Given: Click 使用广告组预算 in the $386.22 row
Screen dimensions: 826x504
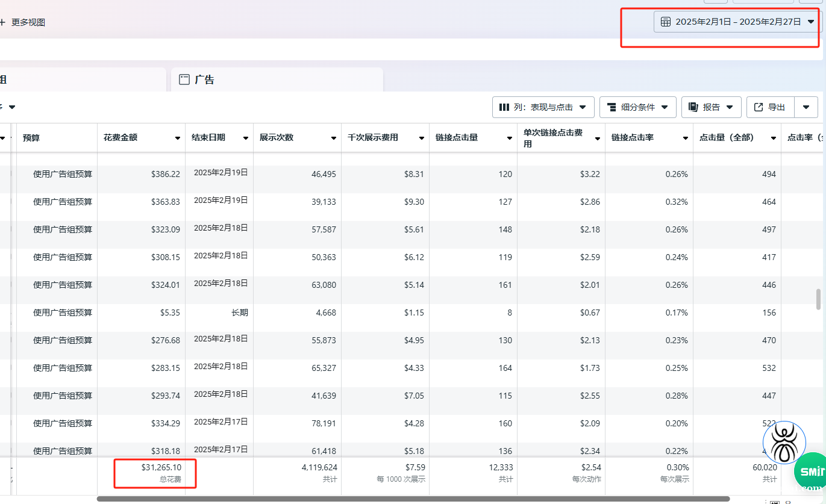Looking at the screenshot, I should (x=63, y=174).
